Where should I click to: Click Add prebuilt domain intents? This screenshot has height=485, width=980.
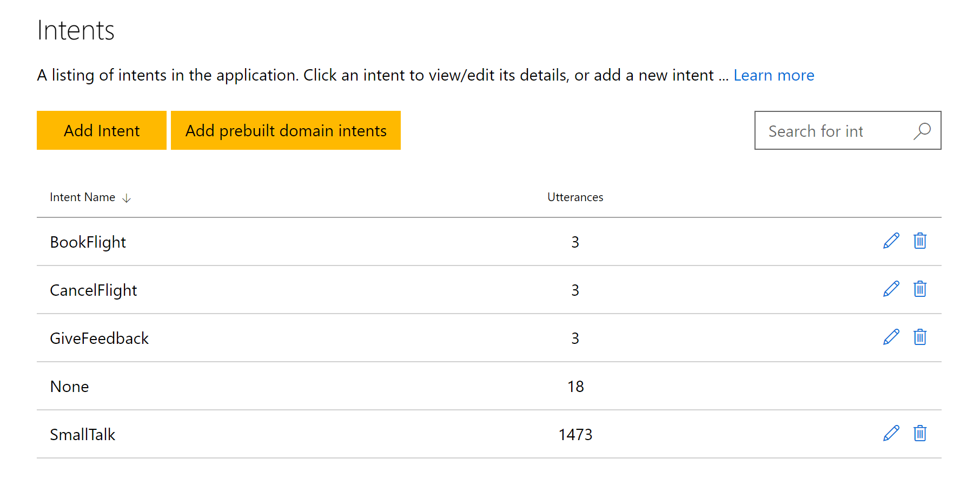[x=286, y=130]
